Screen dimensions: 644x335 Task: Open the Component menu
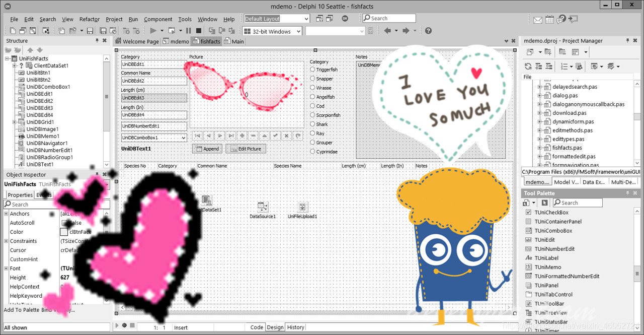point(158,19)
